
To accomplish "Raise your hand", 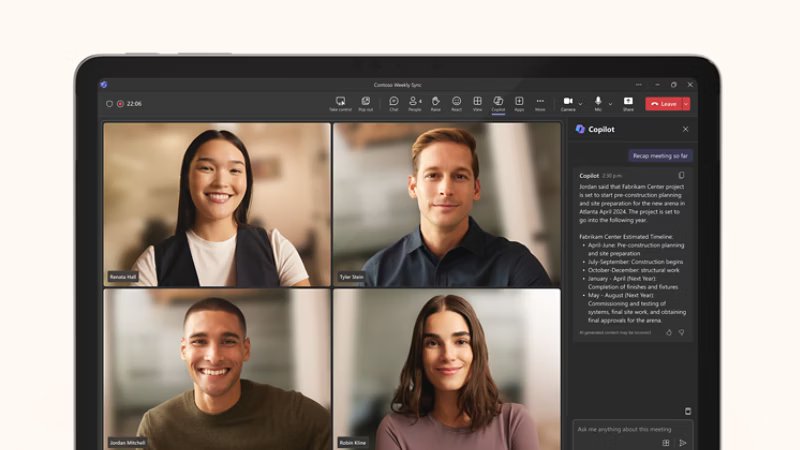I will tap(435, 104).
